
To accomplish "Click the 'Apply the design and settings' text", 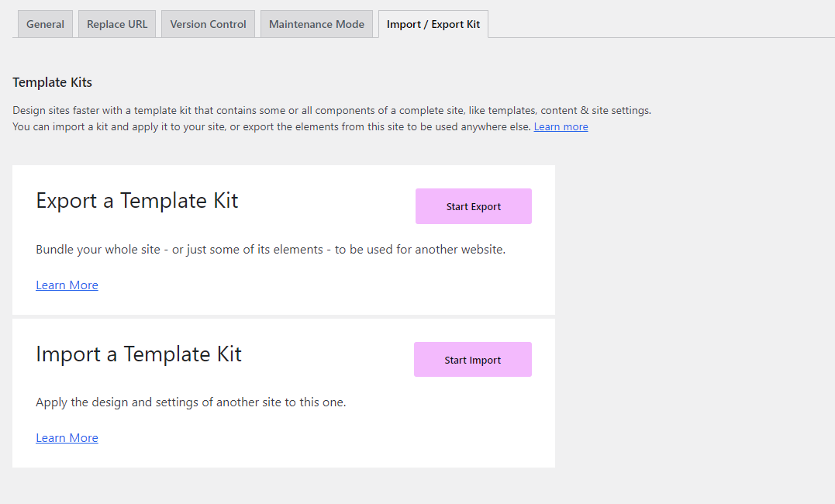I will click(x=191, y=402).
